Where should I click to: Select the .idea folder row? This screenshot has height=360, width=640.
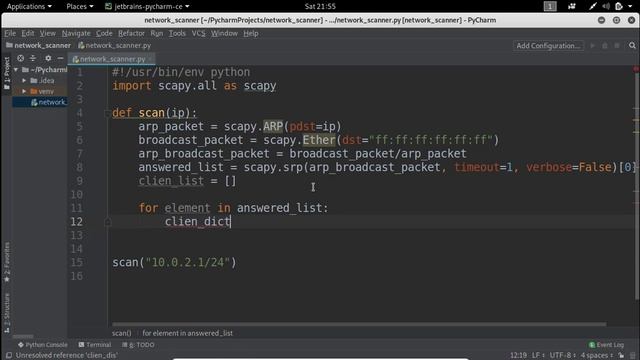point(41,80)
